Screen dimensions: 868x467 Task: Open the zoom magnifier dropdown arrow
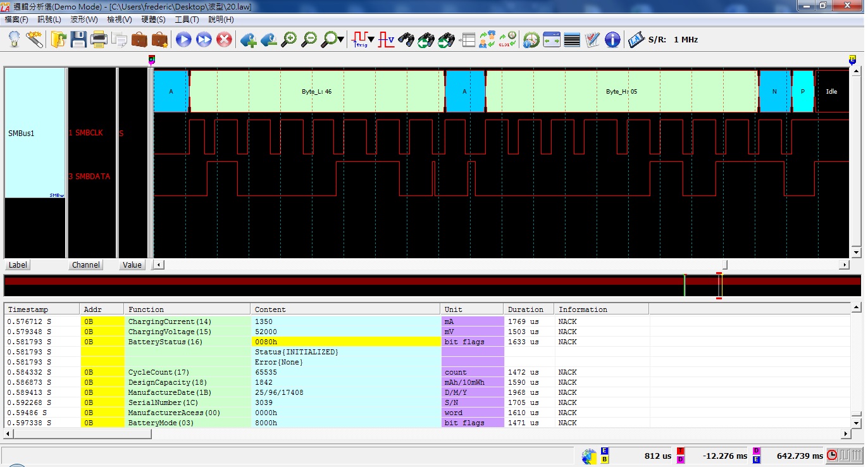click(342, 40)
